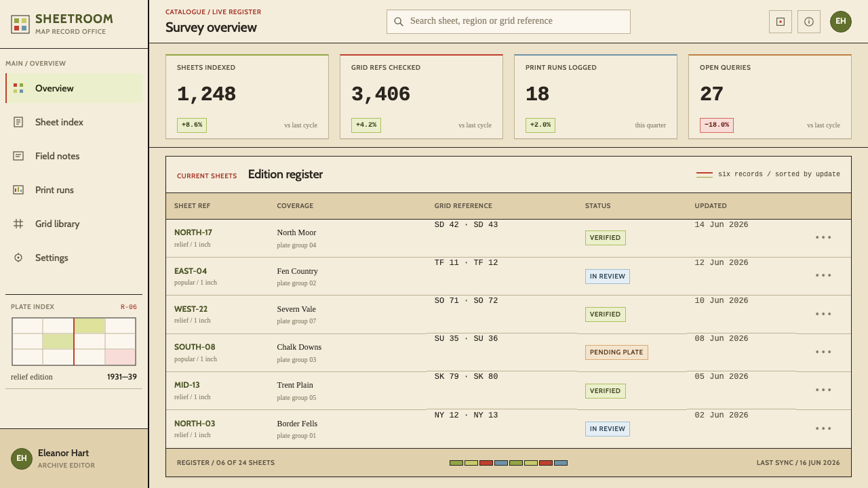This screenshot has width=868, height=488.
Task: Open row actions for NORTH-03
Action: click(x=823, y=428)
